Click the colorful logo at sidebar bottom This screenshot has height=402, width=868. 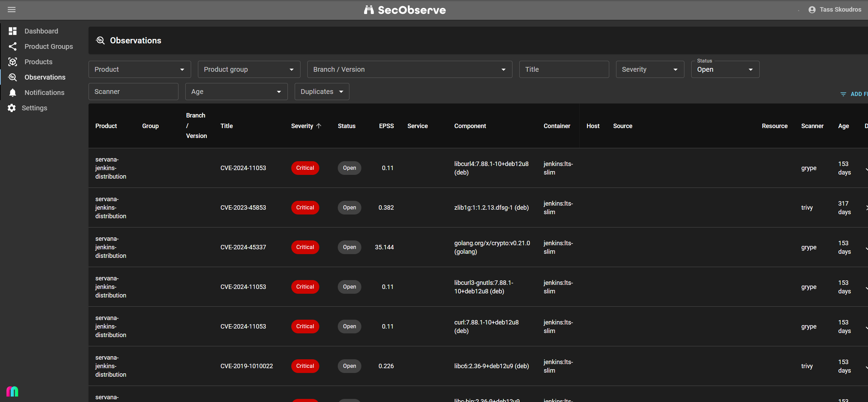point(12,391)
